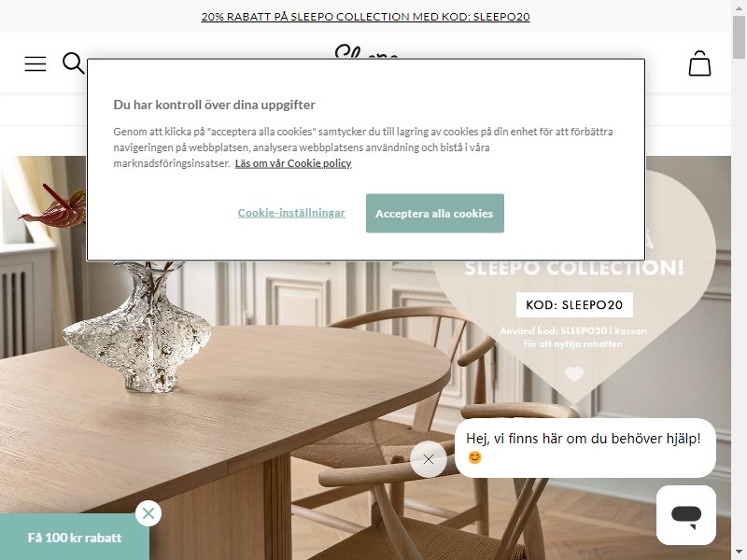Close the 100 kr rabatt popup
The width and height of the screenshot is (747, 560).
(x=148, y=513)
